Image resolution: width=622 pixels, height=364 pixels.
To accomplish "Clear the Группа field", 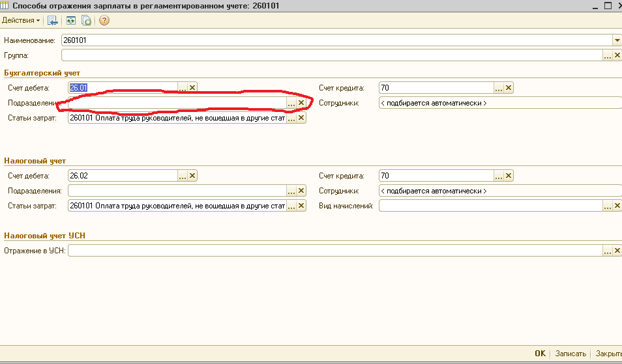I will click(617, 55).
